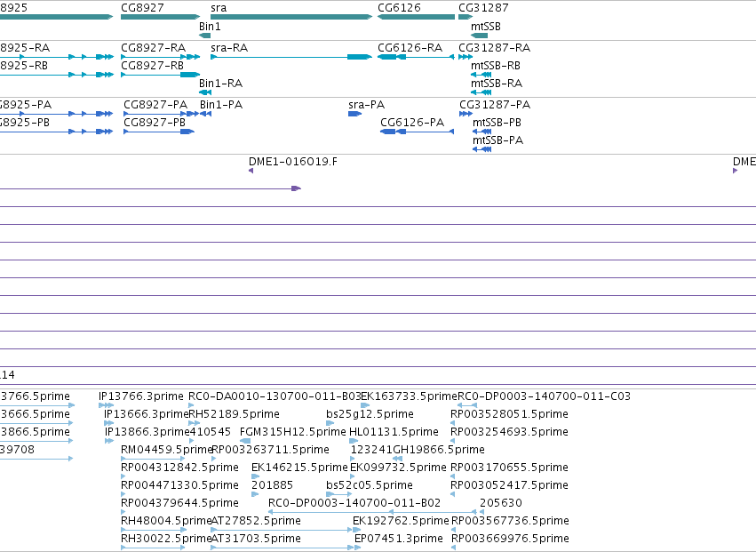Select EST RC0-DA0010-130700-011-B03
The width and height of the screenshot is (756, 552).
coord(275,396)
